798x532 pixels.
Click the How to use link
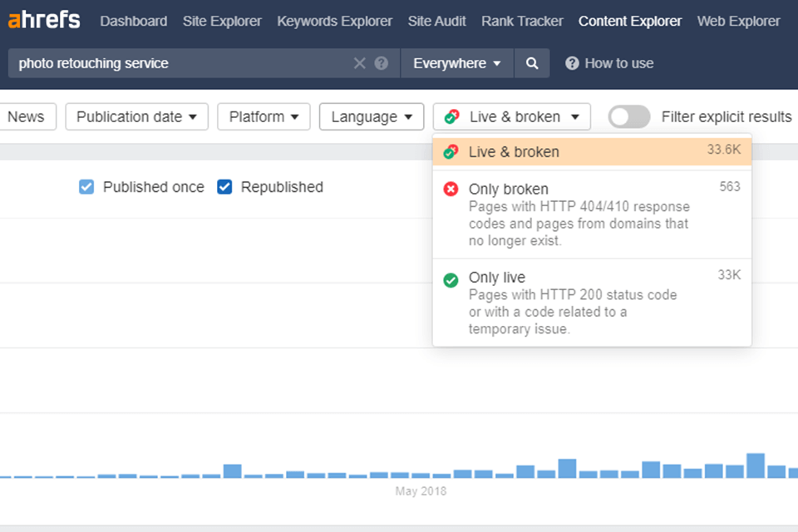(x=618, y=63)
